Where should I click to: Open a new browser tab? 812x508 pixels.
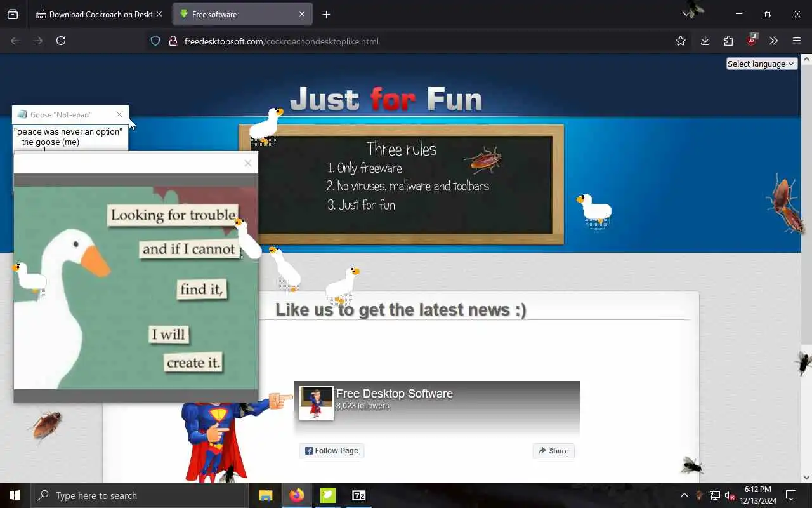pyautogui.click(x=326, y=14)
